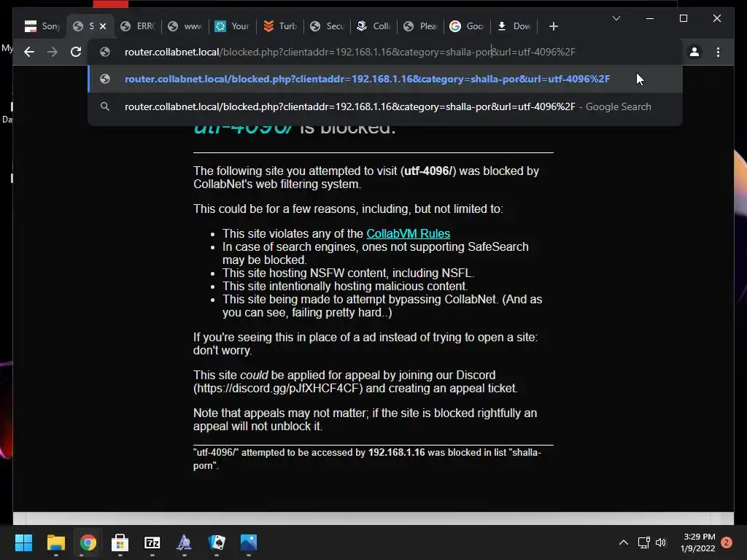Expand the tab search chevron

coord(616,18)
